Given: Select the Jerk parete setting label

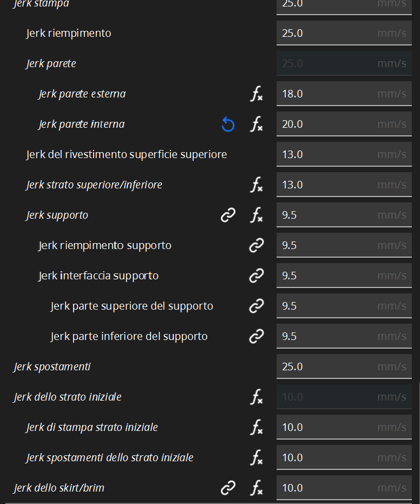Looking at the screenshot, I should tap(51, 63).
